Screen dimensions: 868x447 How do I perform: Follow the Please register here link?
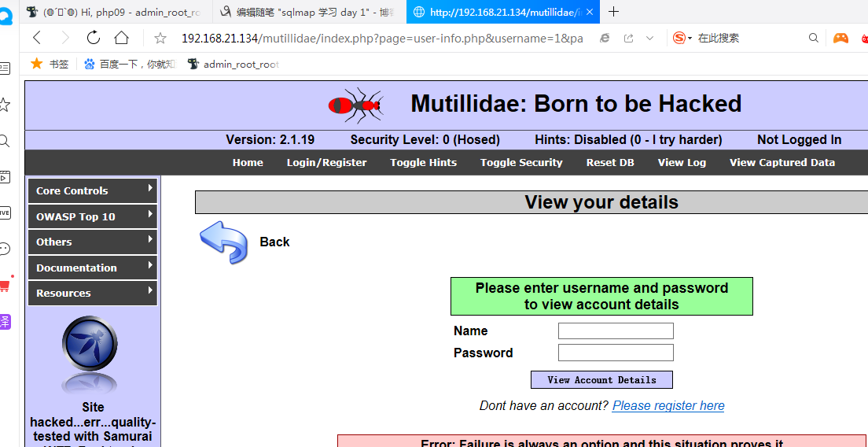668,405
